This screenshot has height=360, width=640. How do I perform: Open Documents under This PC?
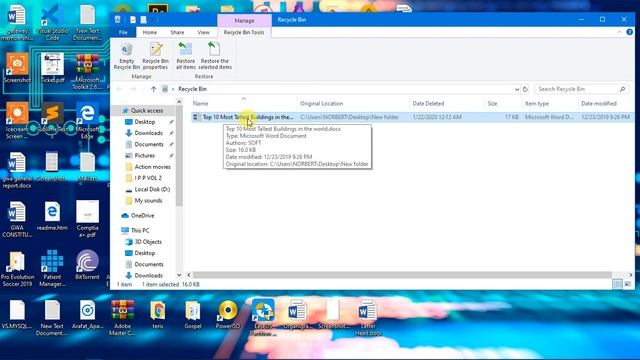point(149,264)
